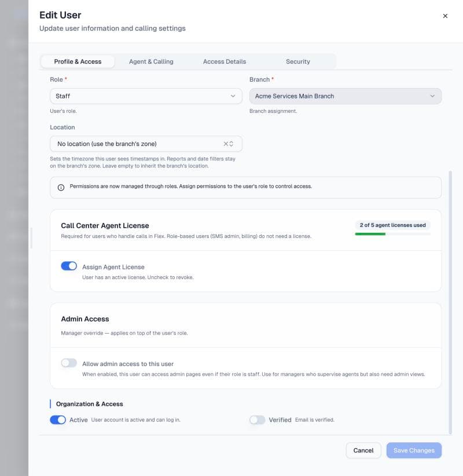Click the 'Call Center Agent License' heading
Viewport: 463px width, 476px height.
click(105, 226)
